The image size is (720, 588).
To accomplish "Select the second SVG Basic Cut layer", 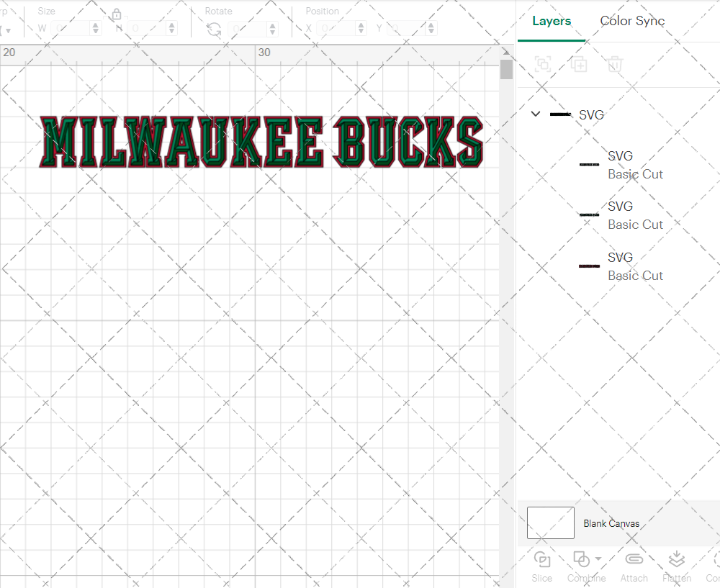I will point(620,215).
